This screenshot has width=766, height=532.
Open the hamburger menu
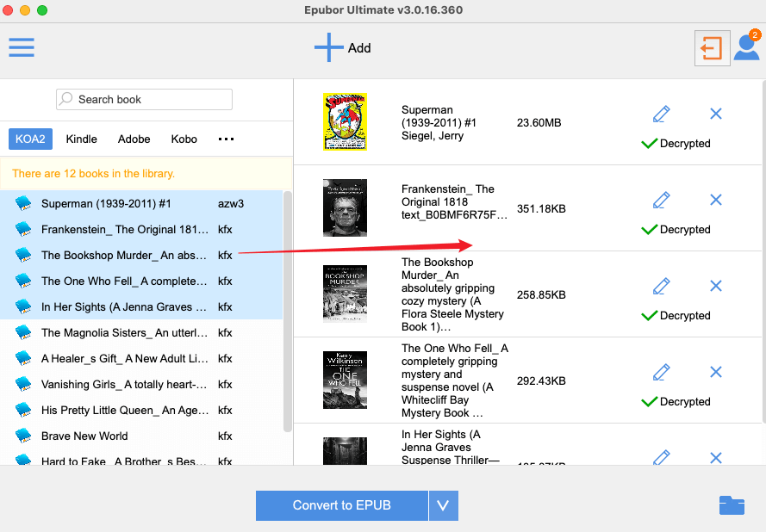[22, 47]
